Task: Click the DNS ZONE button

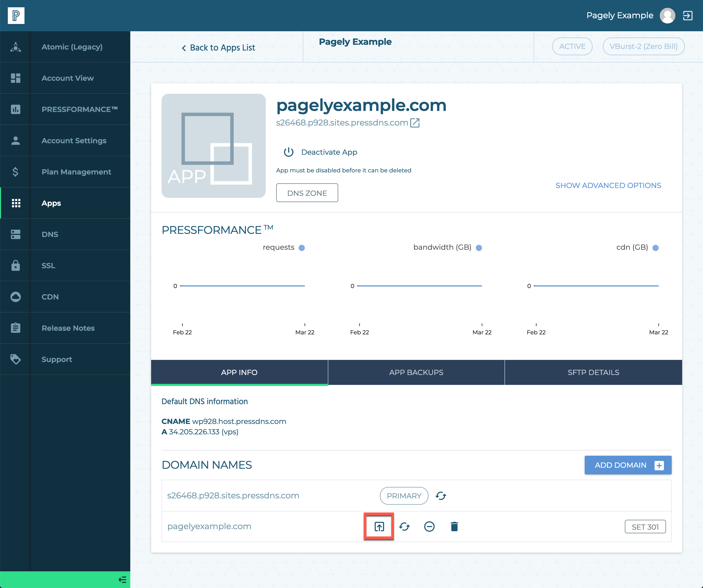Action: pos(307,193)
